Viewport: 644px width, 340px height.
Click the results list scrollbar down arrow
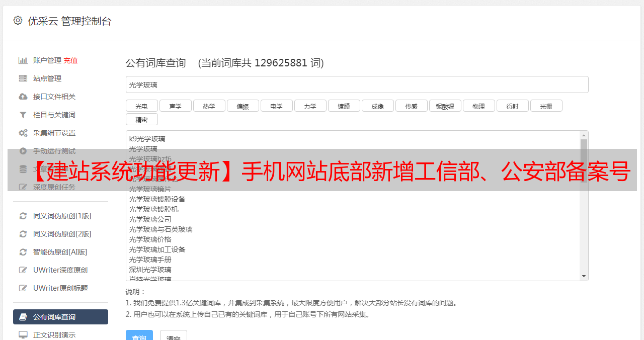click(584, 276)
